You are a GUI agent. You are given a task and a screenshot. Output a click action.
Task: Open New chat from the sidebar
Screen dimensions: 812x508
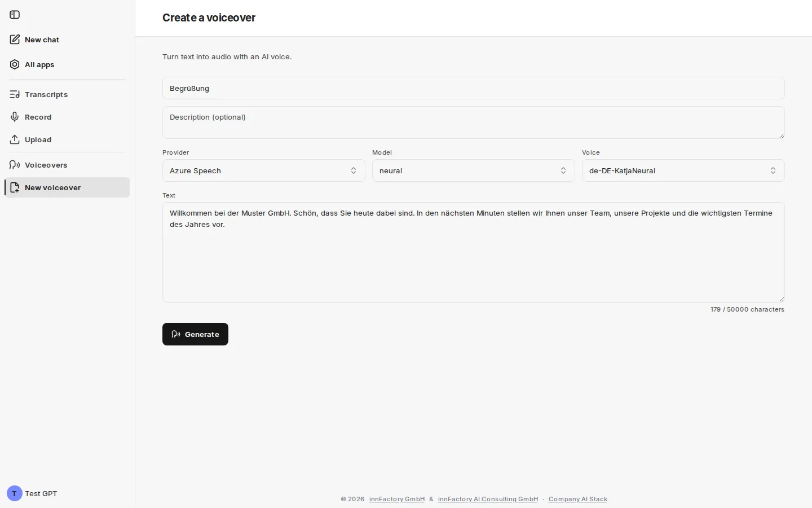pyautogui.click(x=67, y=40)
